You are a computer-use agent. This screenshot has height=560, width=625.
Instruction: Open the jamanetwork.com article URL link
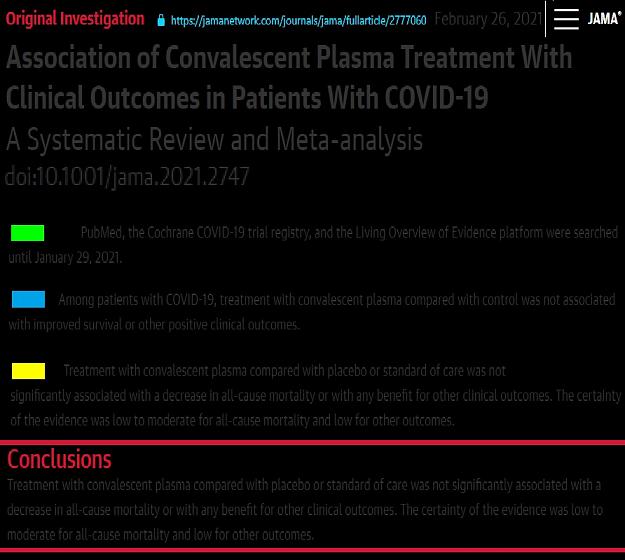tap(299, 20)
